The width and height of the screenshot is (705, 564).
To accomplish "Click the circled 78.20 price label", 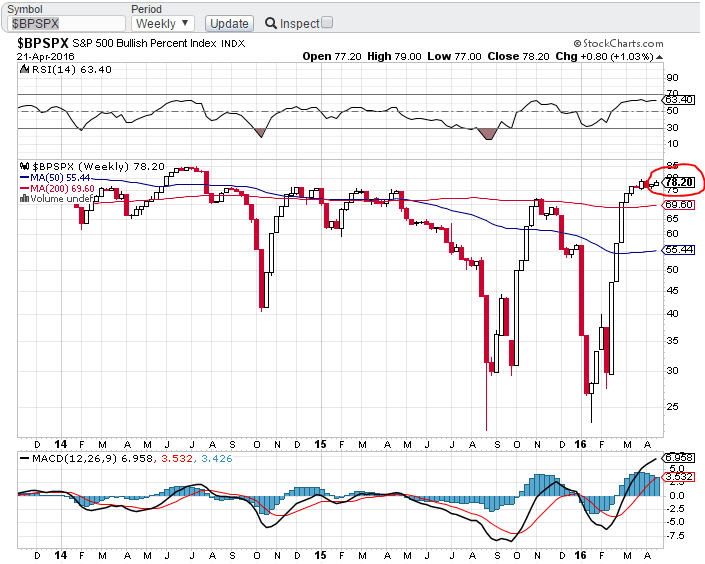I will 679,182.
